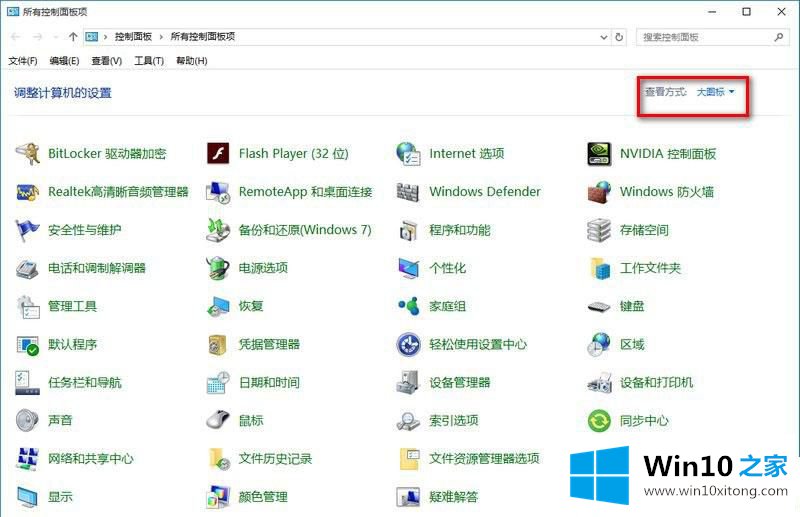The height and width of the screenshot is (517, 800).
Task: Go up one level with up arrow
Action: click(x=73, y=37)
